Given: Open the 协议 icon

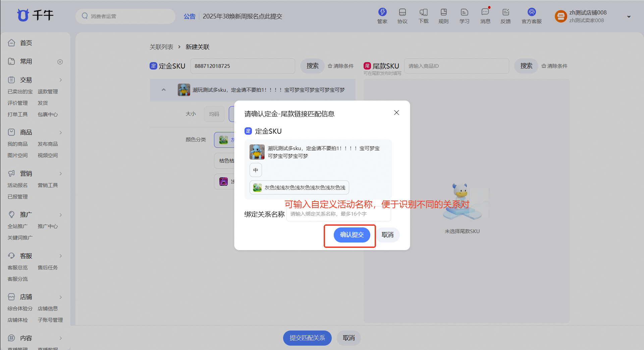Looking at the screenshot, I should [x=402, y=12].
